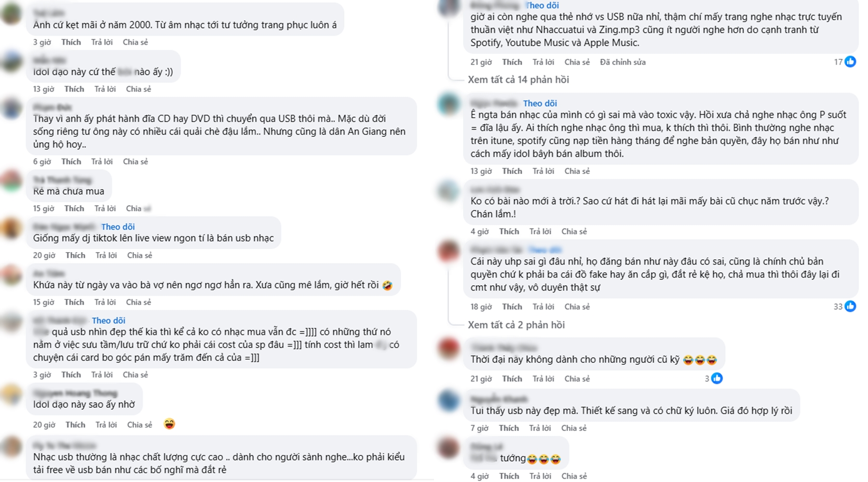Share the 'Thay vì anh ấy phát hành đĩa CD' comment
Screen dimensions: 868x482
click(136, 161)
